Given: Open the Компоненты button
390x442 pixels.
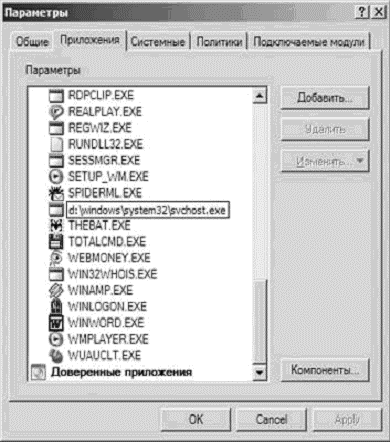Looking at the screenshot, I should point(325,370).
